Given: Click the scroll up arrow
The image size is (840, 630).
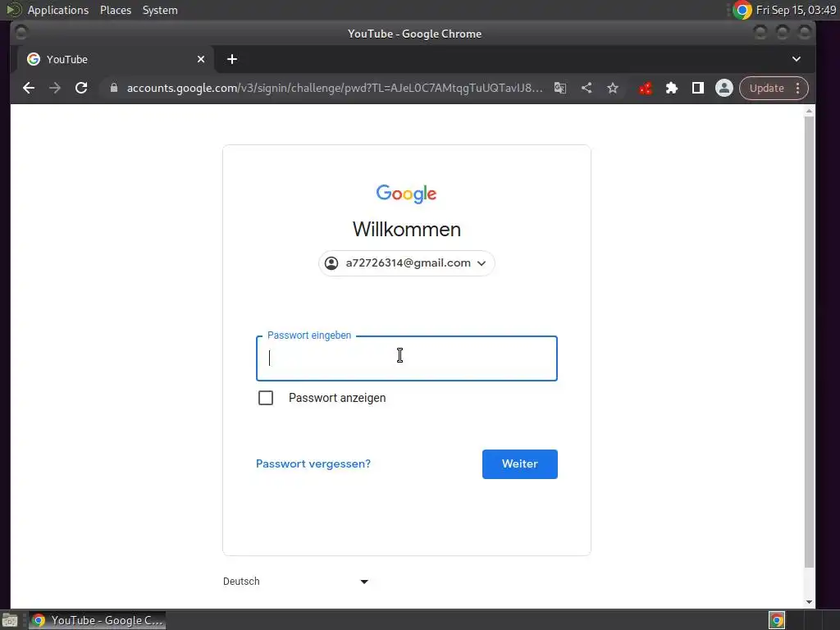Looking at the screenshot, I should (810, 111).
